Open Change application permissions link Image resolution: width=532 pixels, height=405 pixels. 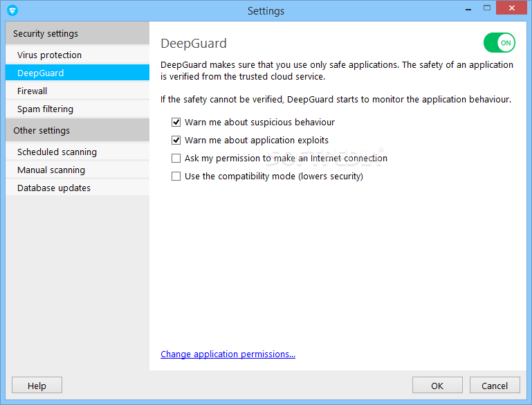pos(228,354)
